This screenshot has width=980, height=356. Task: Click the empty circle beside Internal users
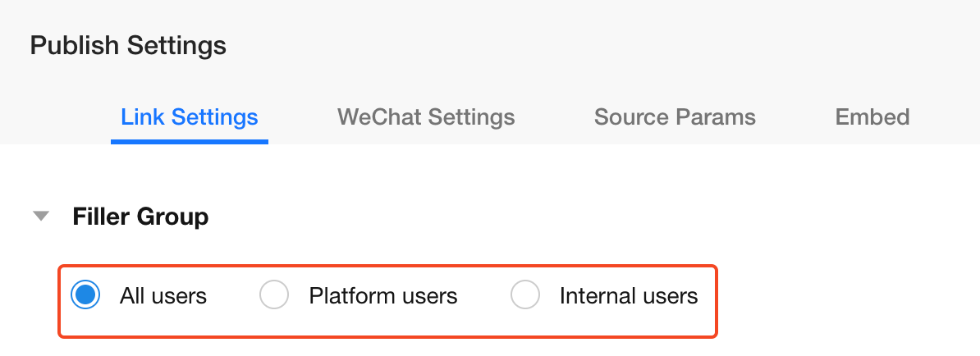click(x=525, y=295)
